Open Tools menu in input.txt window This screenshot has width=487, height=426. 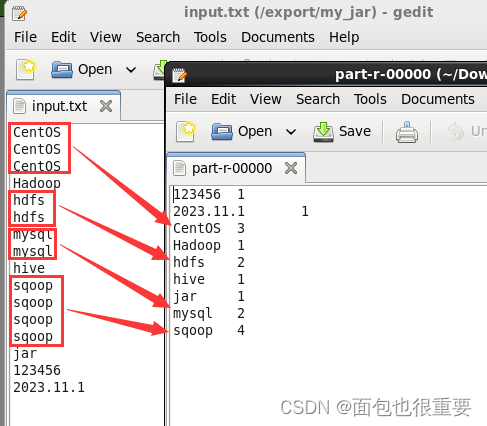[210, 37]
